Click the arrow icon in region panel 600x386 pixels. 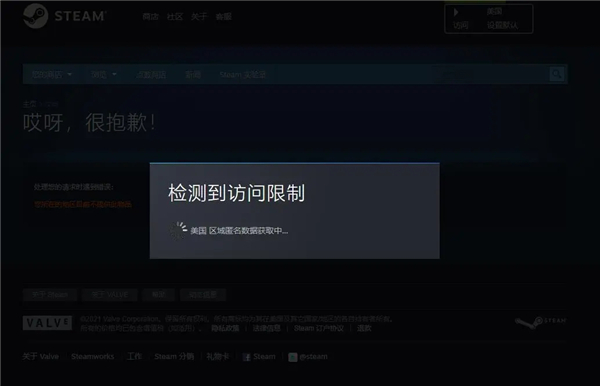click(456, 12)
